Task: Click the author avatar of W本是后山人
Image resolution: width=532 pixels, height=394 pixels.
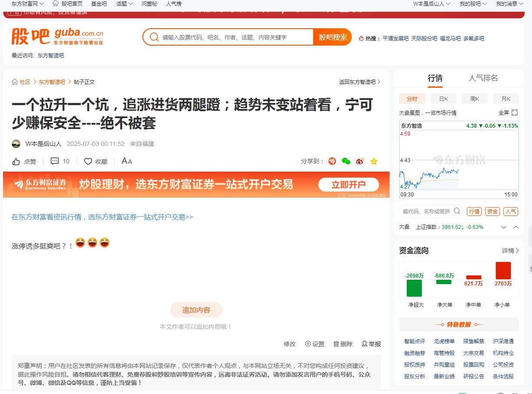Action: [x=16, y=144]
